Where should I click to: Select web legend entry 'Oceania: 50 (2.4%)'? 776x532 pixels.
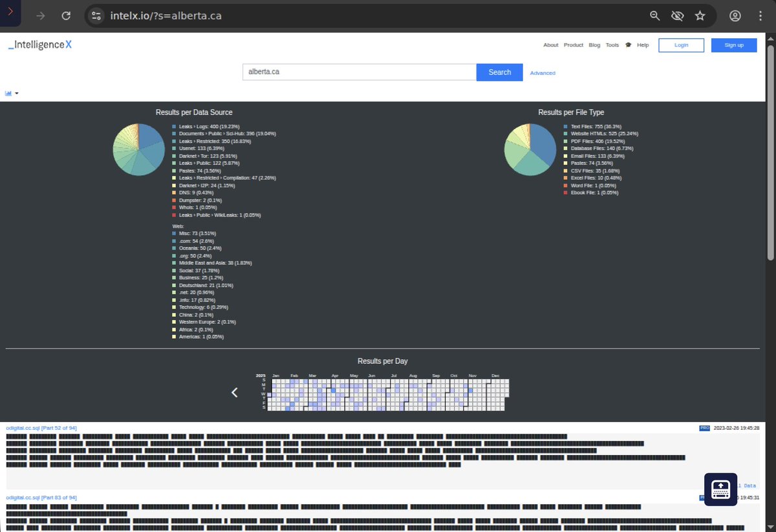(200, 248)
